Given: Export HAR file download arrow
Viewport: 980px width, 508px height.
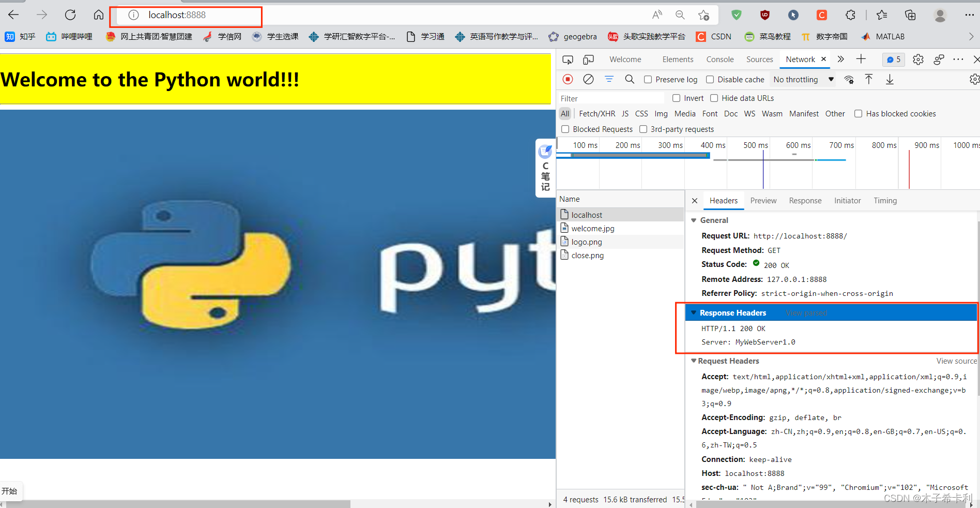Looking at the screenshot, I should (x=890, y=79).
